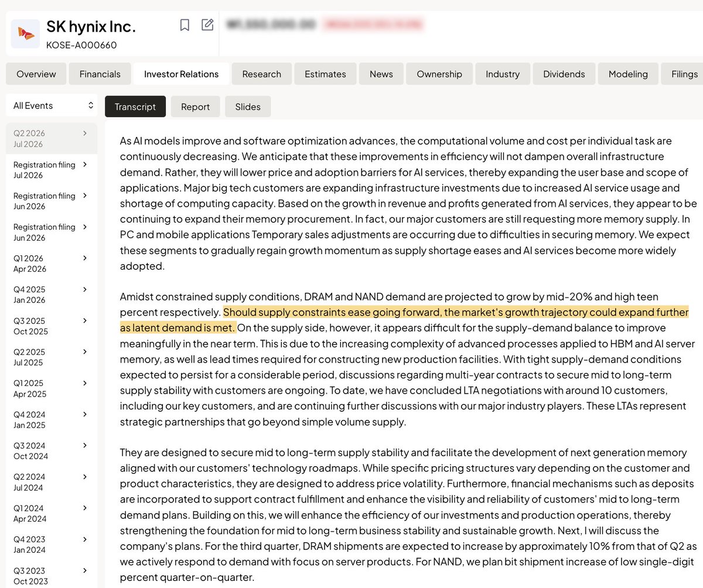Click the SK hynix Inc. company name
The width and height of the screenshot is (703, 588).
[91, 27]
